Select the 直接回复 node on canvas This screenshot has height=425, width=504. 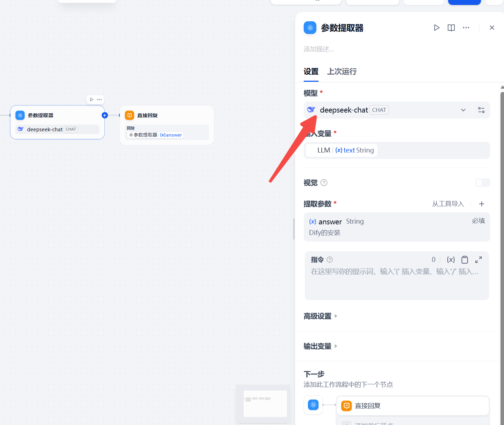pos(167,125)
